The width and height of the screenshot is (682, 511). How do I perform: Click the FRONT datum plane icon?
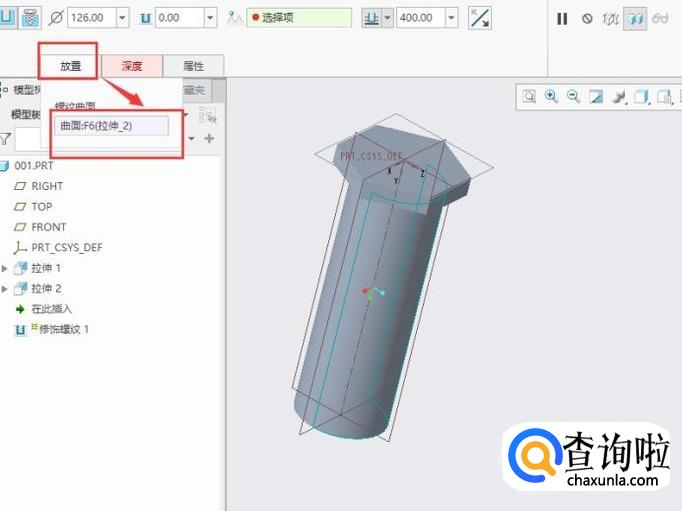coord(20,227)
